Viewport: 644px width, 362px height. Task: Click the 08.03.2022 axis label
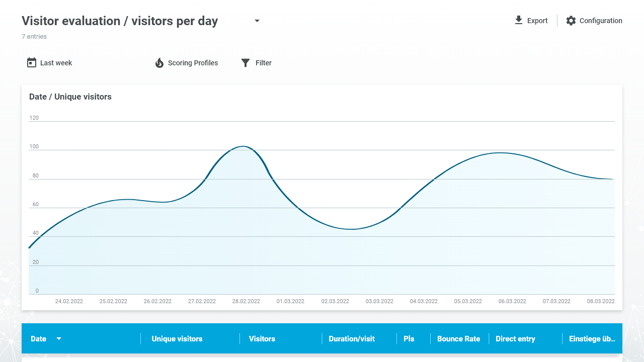(601, 301)
